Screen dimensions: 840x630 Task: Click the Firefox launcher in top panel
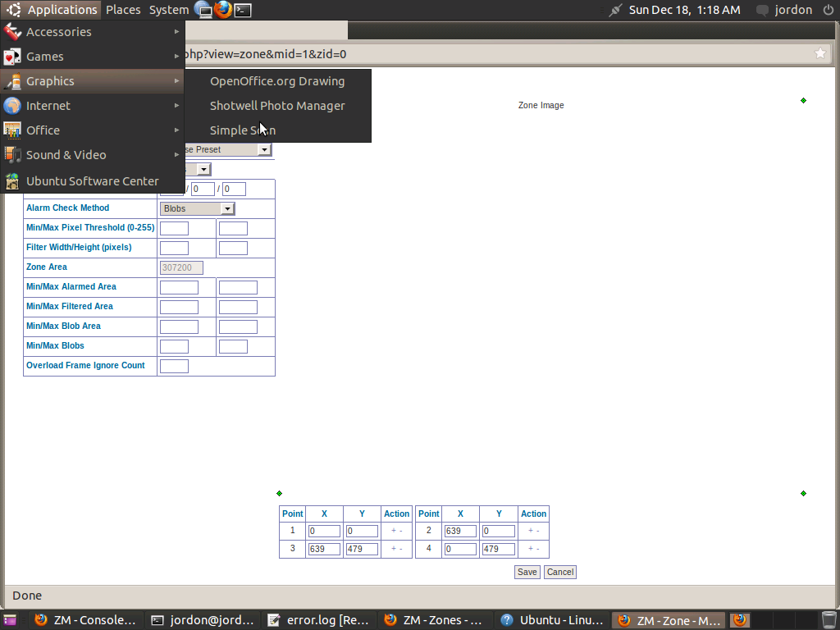(x=223, y=10)
